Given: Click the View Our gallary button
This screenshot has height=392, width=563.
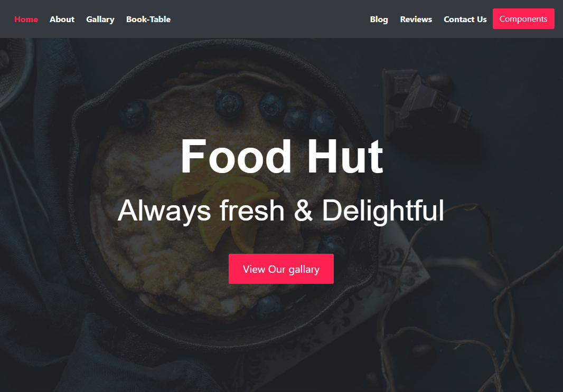Looking at the screenshot, I should coord(281,269).
